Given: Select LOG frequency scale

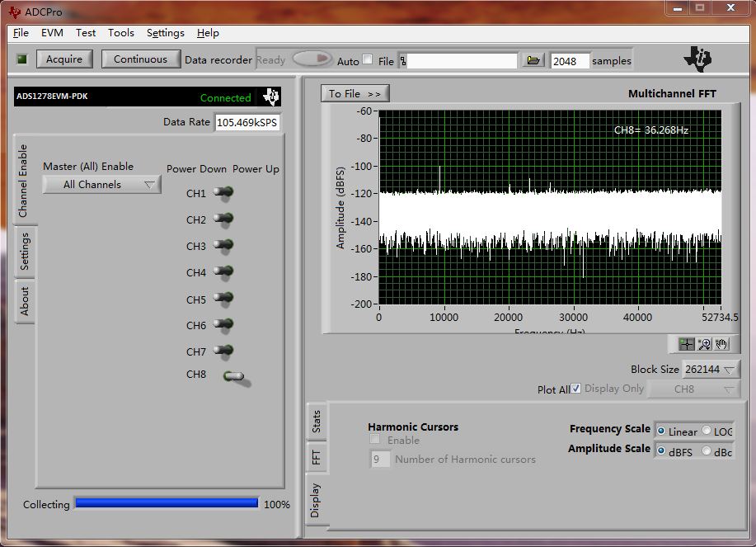Looking at the screenshot, I should 707,430.
